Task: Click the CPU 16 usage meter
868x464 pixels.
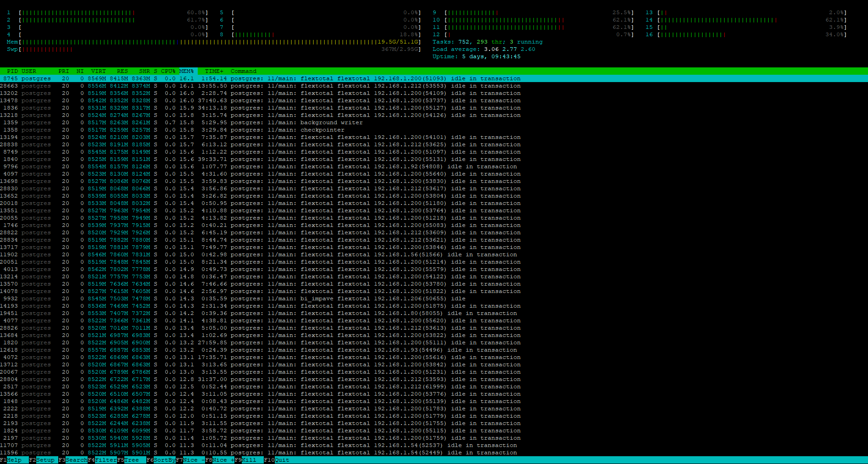Action: (x=746, y=34)
